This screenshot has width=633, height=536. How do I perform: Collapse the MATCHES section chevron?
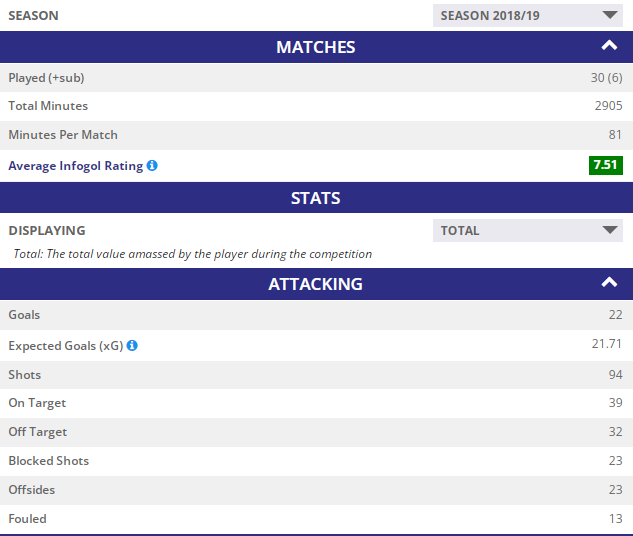click(609, 46)
